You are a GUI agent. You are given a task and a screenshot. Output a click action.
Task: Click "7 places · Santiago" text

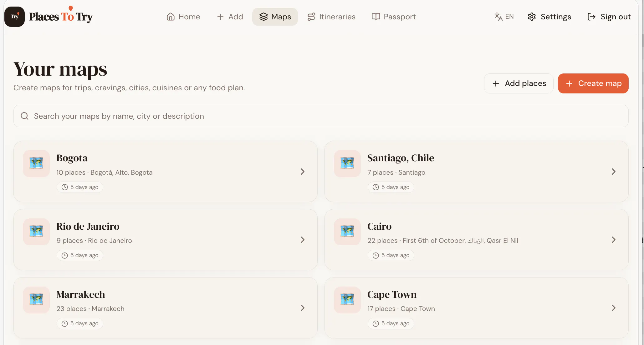coord(396,172)
